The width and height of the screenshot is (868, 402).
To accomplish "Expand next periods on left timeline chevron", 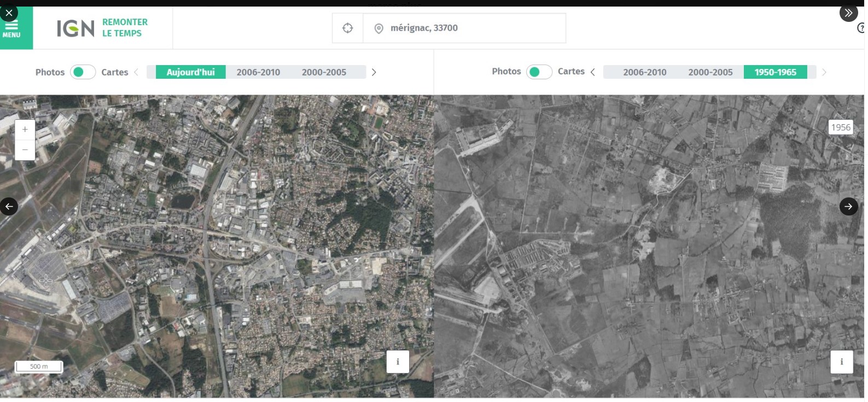I will point(374,72).
